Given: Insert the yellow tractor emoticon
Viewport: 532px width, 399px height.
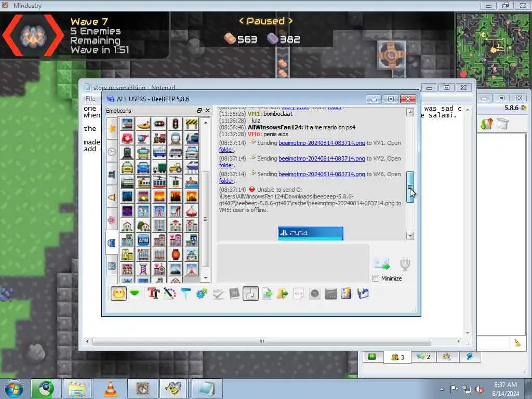Looking at the screenshot, I should [176, 167].
